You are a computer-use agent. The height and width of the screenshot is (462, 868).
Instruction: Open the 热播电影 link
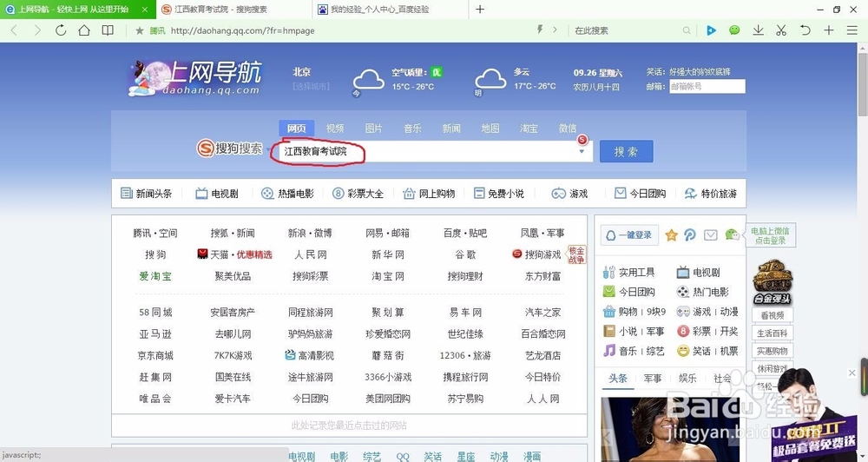pos(288,194)
